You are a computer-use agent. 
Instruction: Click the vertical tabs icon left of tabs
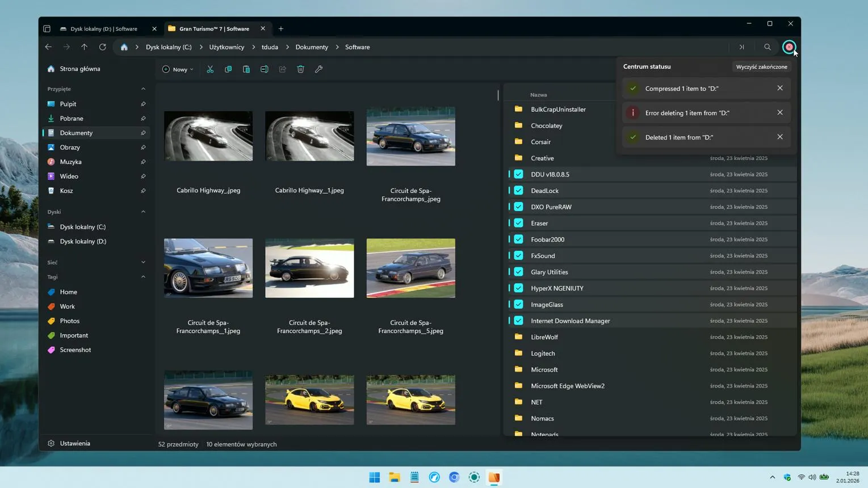click(x=47, y=29)
